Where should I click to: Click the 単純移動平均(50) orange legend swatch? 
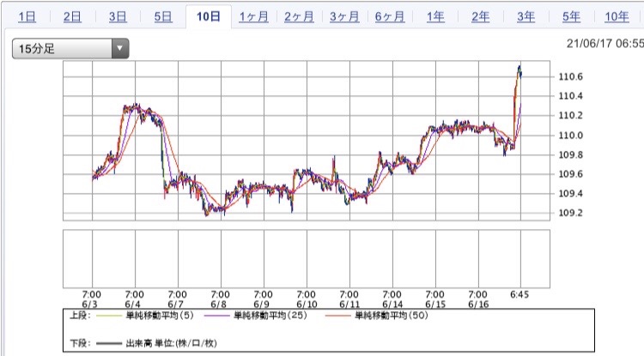coord(337,316)
